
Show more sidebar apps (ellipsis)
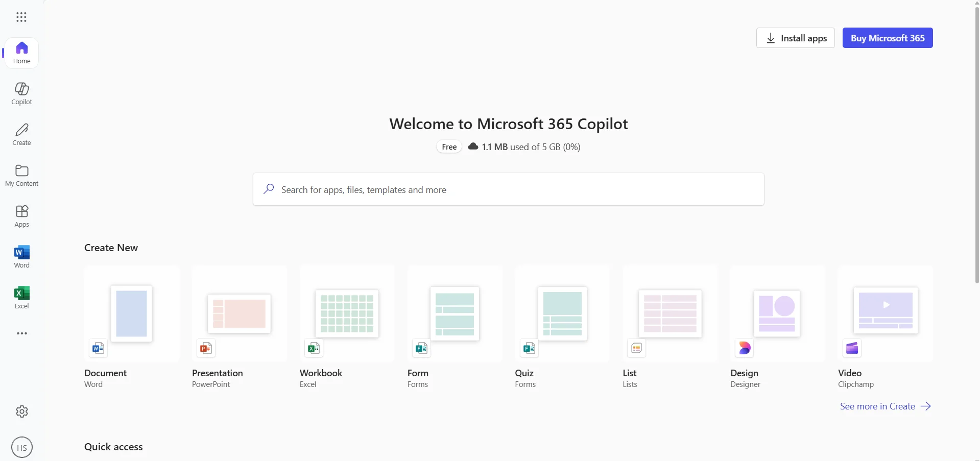pos(21,333)
